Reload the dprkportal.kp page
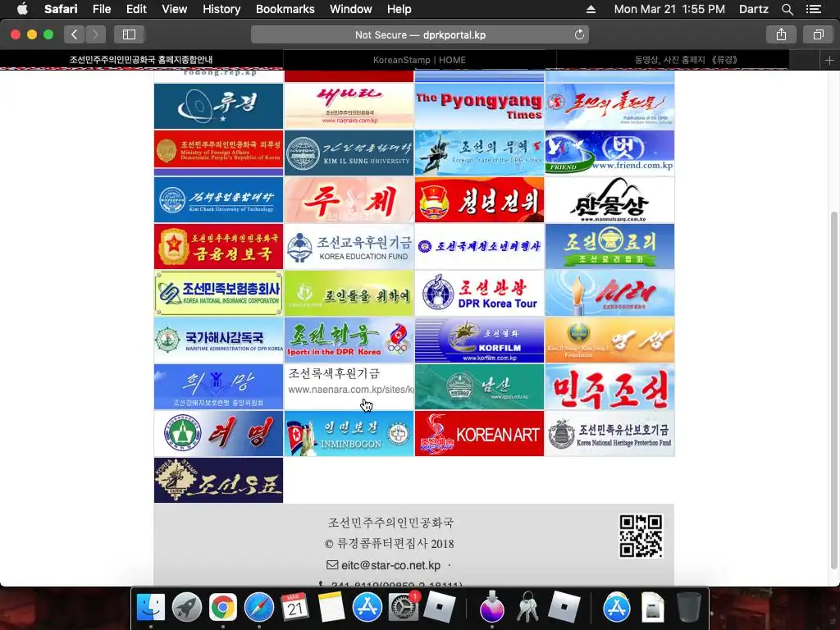 [579, 34]
